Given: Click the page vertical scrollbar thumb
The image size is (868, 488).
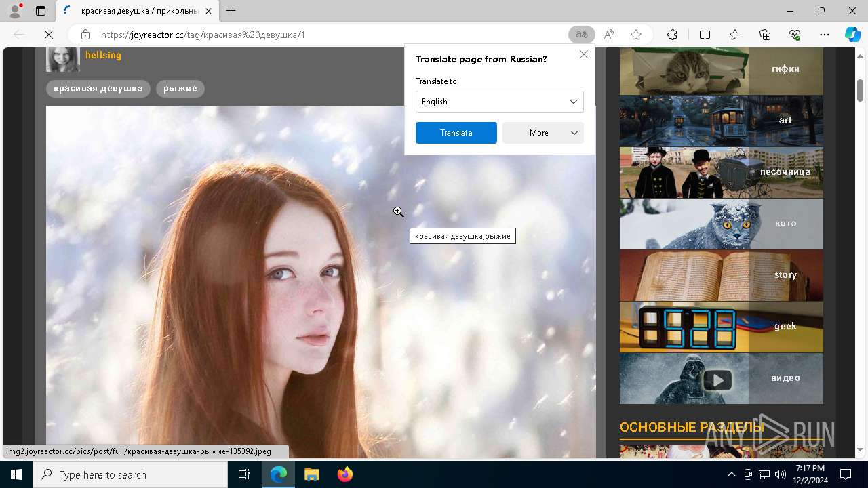Looking at the screenshot, I should [861, 89].
